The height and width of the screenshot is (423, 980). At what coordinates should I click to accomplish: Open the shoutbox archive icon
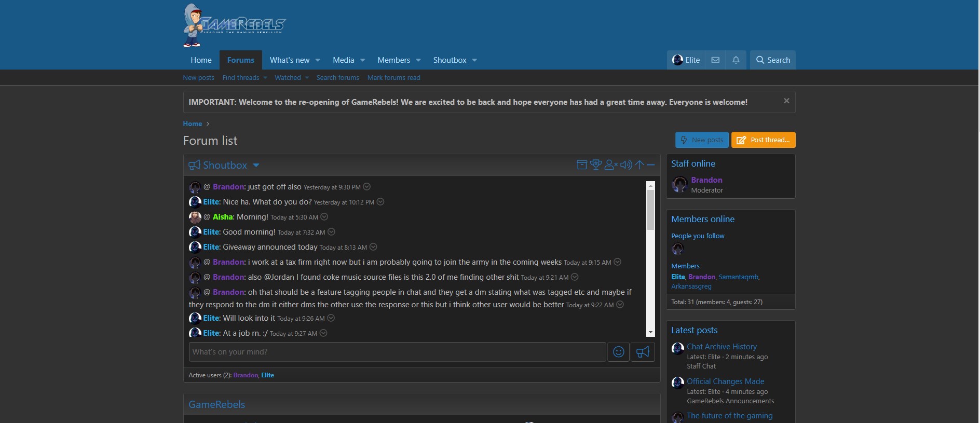click(582, 165)
